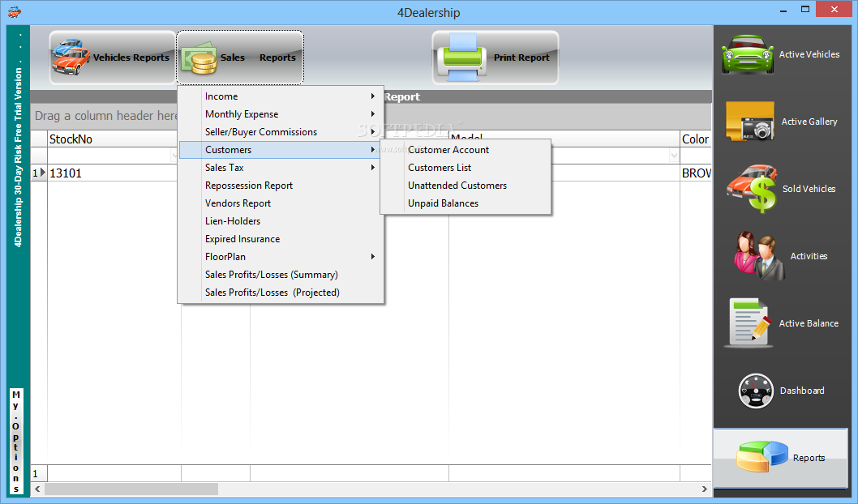Viewport: 858px width, 504px height.
Task: Click the Income submenu arrow
Action: point(373,96)
